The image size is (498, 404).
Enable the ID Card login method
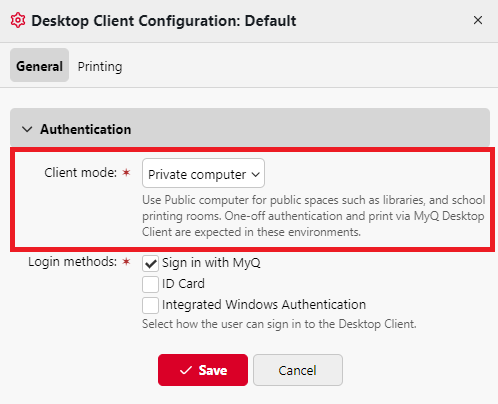pos(150,284)
